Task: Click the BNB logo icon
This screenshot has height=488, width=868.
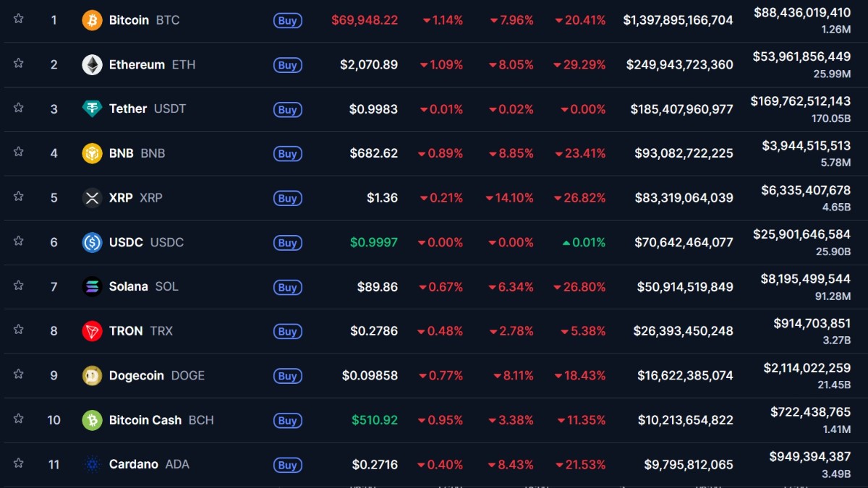Action: tap(91, 153)
